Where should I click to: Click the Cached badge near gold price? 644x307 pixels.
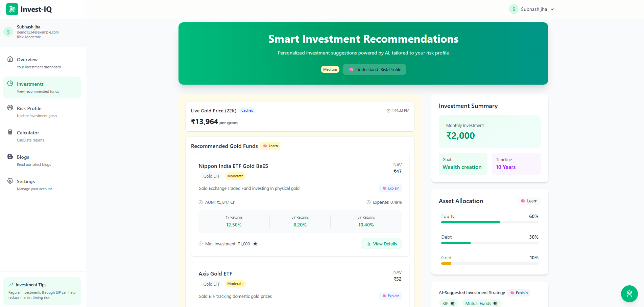coord(247,110)
